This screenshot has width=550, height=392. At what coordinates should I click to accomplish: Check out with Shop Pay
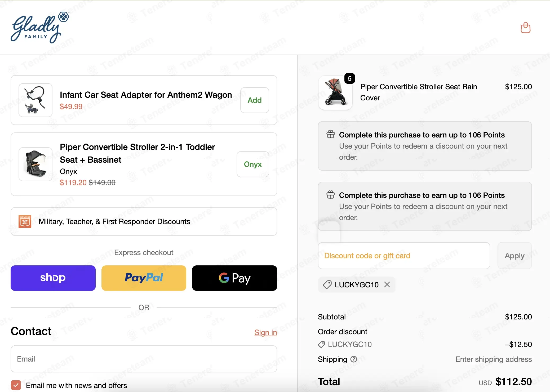pyautogui.click(x=53, y=278)
